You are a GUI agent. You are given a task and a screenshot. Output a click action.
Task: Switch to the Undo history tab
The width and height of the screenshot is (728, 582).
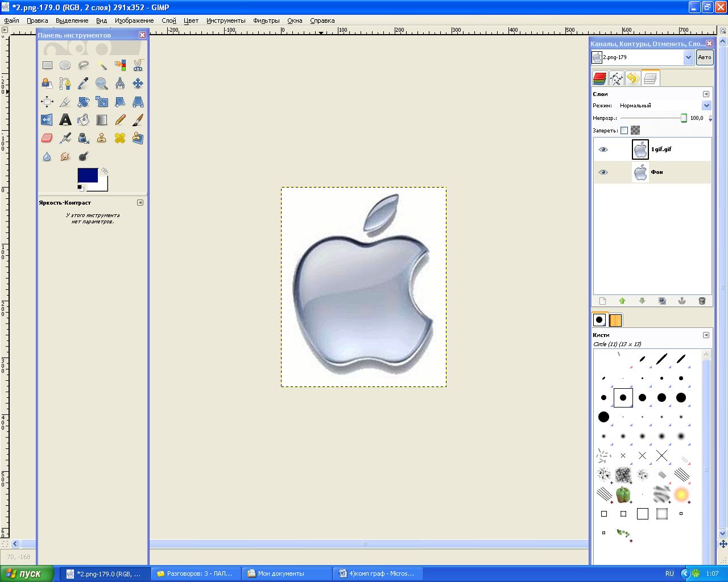(x=633, y=78)
